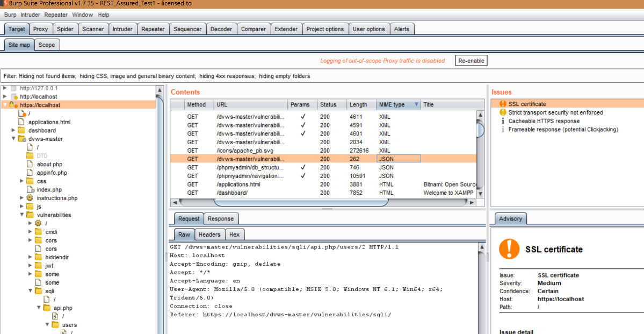The image size is (644, 334).
Task: Expand the dashboard folder node
Action: pos(13,130)
